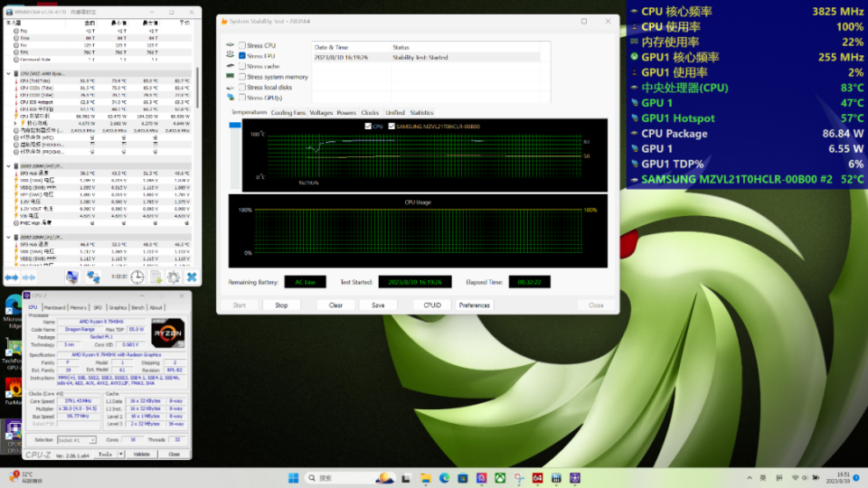Uncheck the Stress FPU checkbox

[x=242, y=56]
